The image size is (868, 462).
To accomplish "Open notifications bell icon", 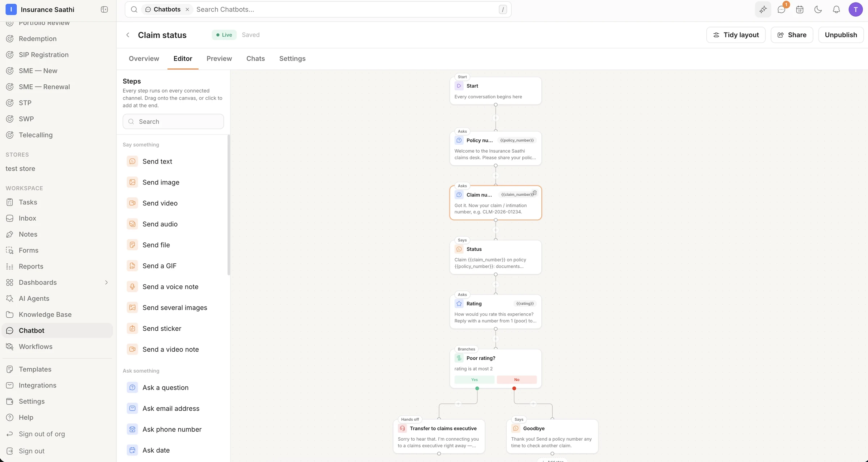I will pos(836,9).
